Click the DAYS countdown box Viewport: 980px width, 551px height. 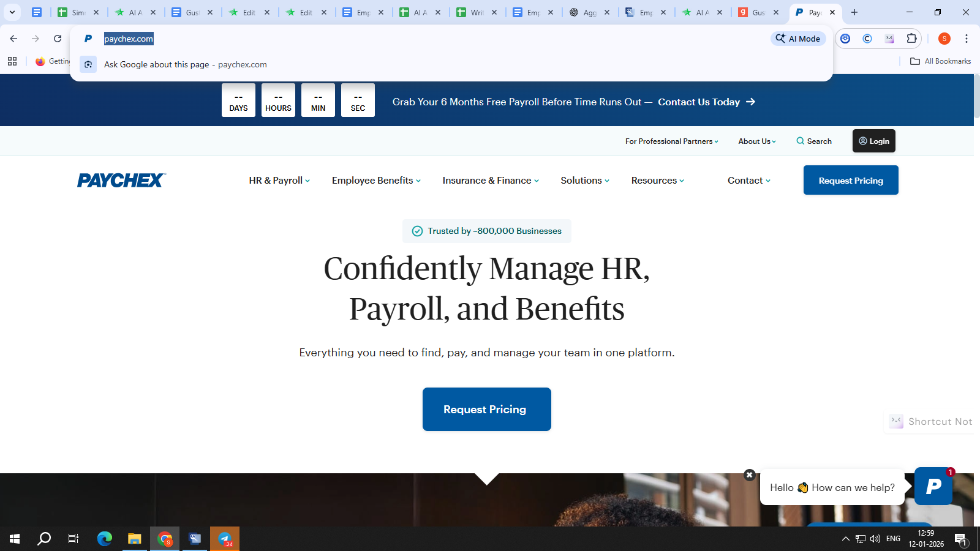tap(238, 100)
